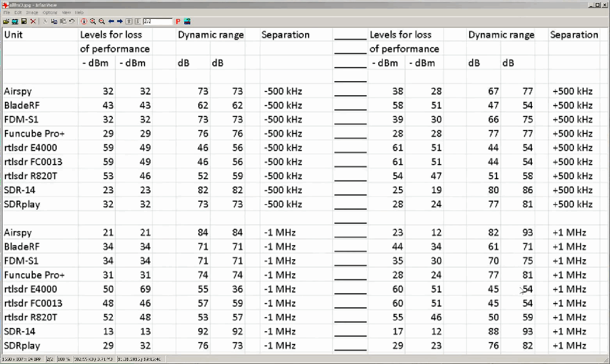Click 'SDR-14' in the -500 kHz group

click(20, 190)
